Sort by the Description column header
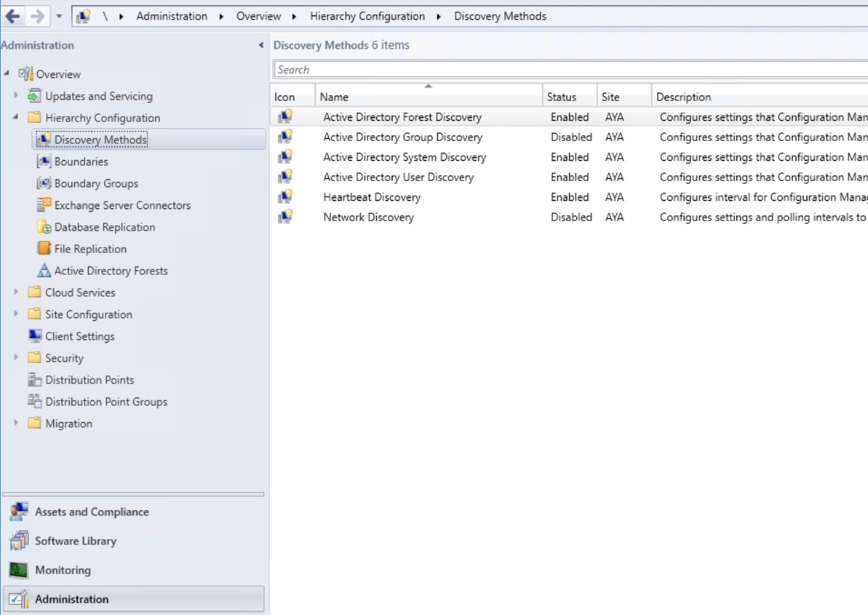The height and width of the screenshot is (615, 868). pyautogui.click(x=760, y=95)
